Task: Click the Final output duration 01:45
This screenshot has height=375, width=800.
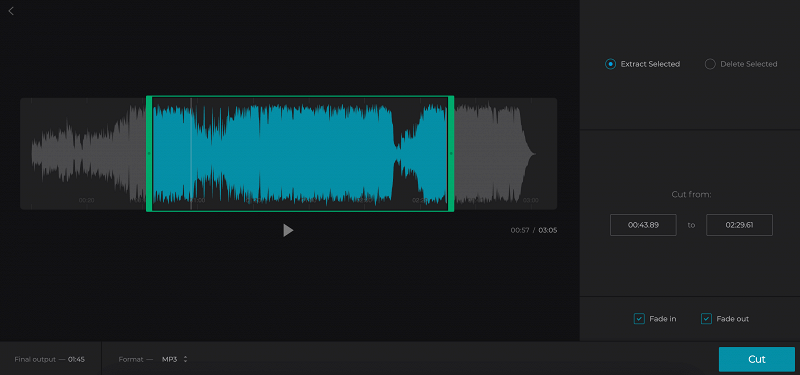Action: pos(77,359)
